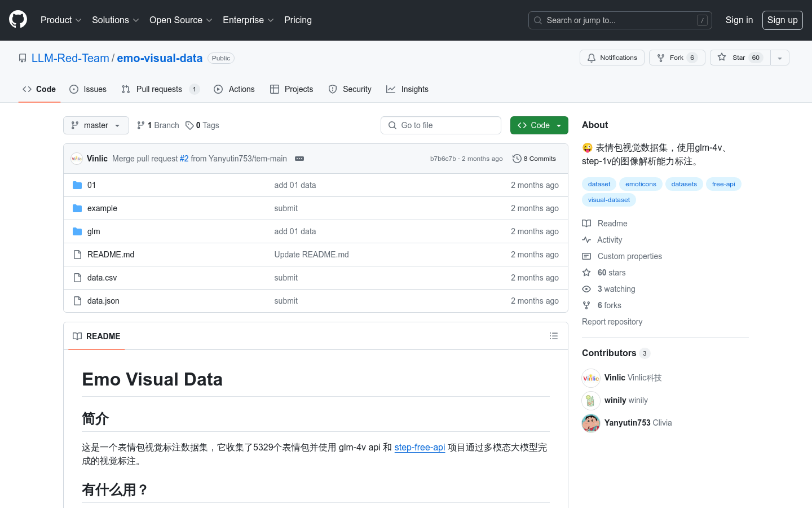View the 1 Branch list
The height and width of the screenshot is (508, 812).
point(158,125)
